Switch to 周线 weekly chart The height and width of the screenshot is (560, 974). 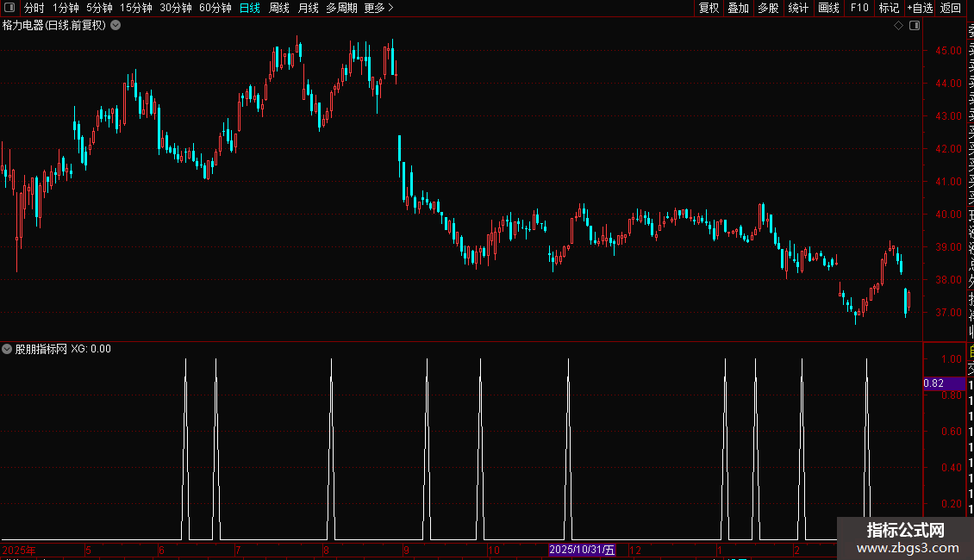point(279,8)
